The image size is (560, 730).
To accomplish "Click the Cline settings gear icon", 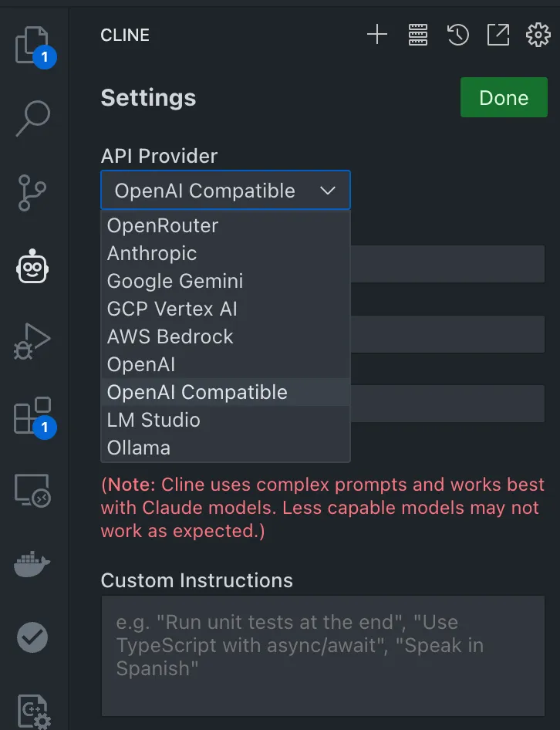I will click(x=538, y=35).
